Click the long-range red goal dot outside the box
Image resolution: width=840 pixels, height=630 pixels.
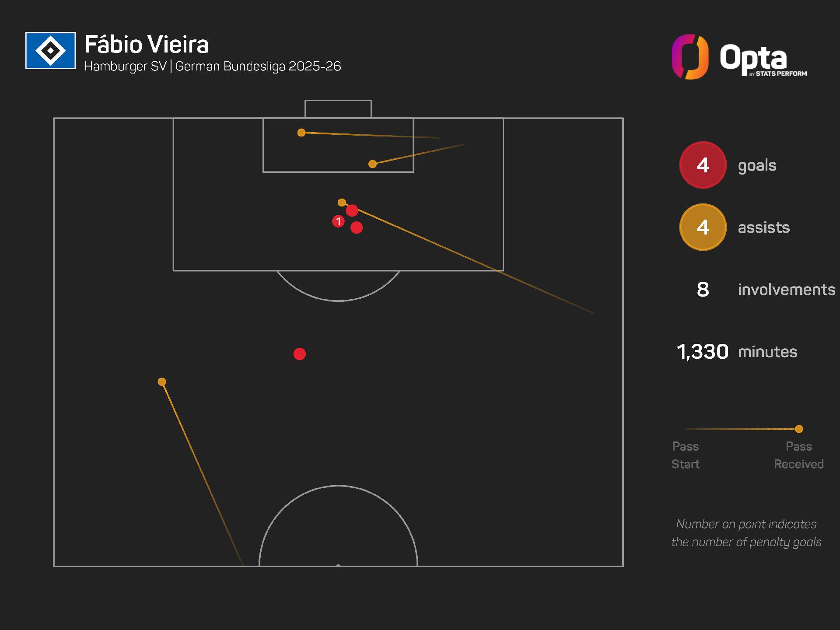coord(300,354)
